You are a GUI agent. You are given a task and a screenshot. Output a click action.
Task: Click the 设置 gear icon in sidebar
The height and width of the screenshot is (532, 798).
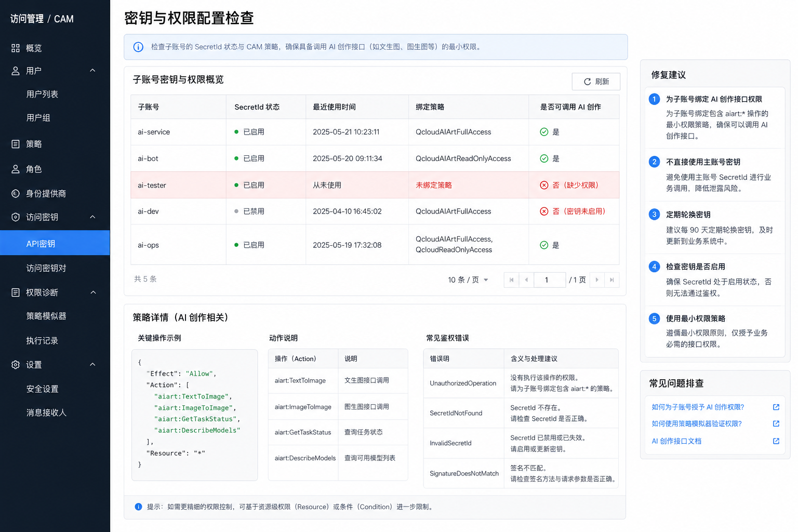16,365
